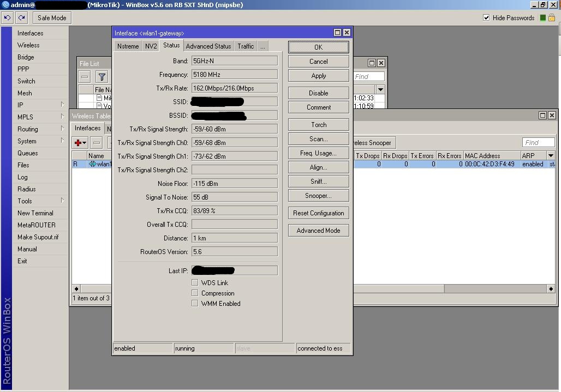Viewport: 561px width, 392px height.
Task: Select the Interfaces tab in Wireless Tables
Action: click(x=88, y=128)
